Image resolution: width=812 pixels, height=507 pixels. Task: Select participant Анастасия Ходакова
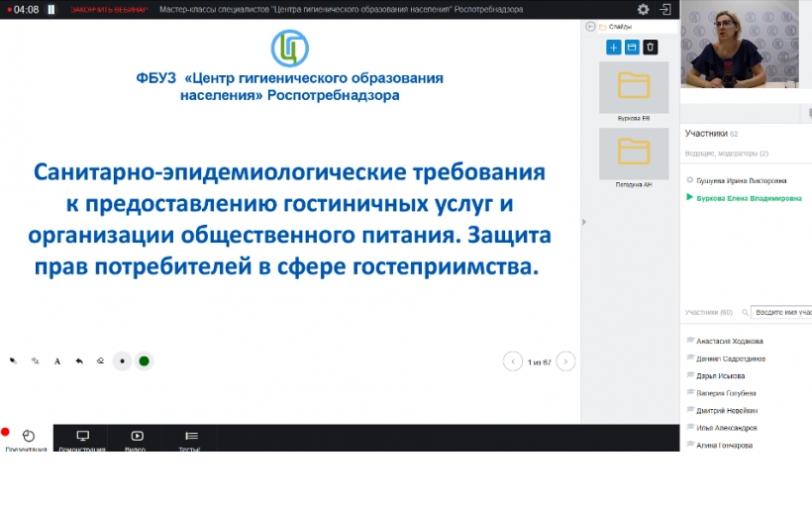(x=729, y=342)
